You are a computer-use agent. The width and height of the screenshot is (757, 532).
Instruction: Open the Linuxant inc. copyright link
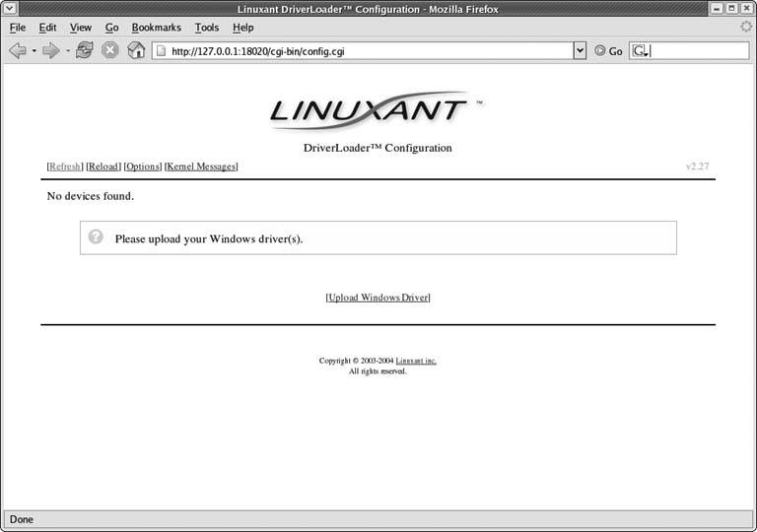point(416,361)
